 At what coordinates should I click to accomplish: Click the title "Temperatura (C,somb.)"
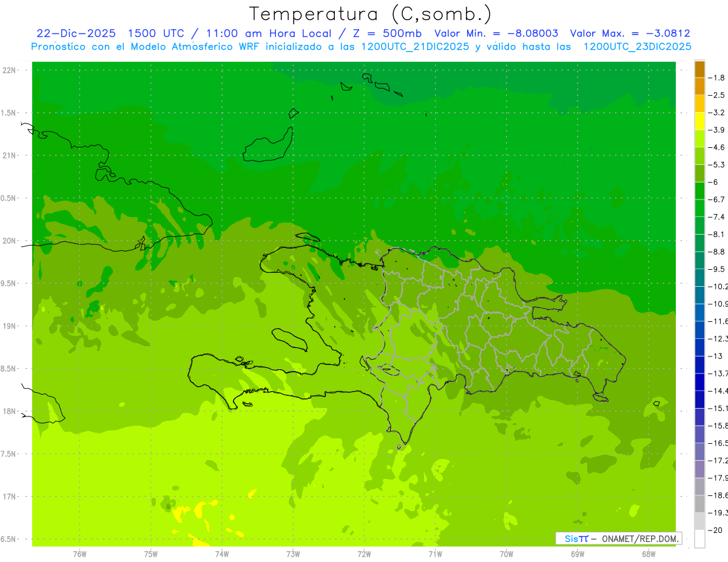pos(371,14)
